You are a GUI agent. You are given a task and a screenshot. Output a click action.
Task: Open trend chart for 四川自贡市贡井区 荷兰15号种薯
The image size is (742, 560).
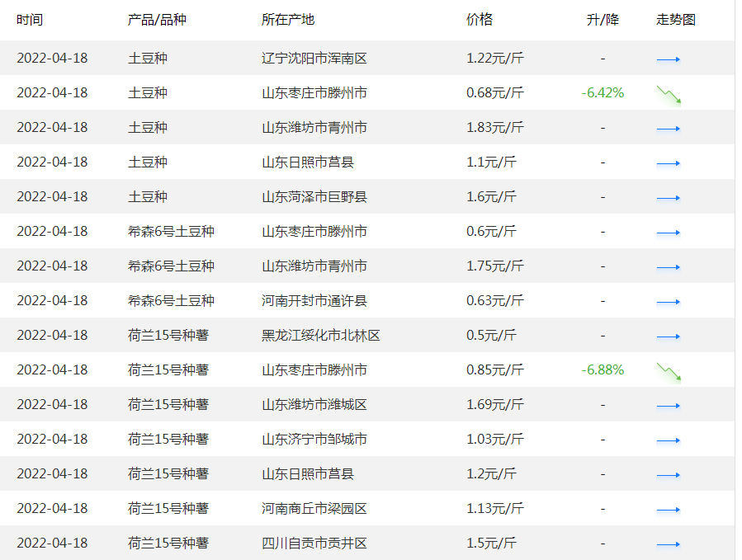point(668,544)
